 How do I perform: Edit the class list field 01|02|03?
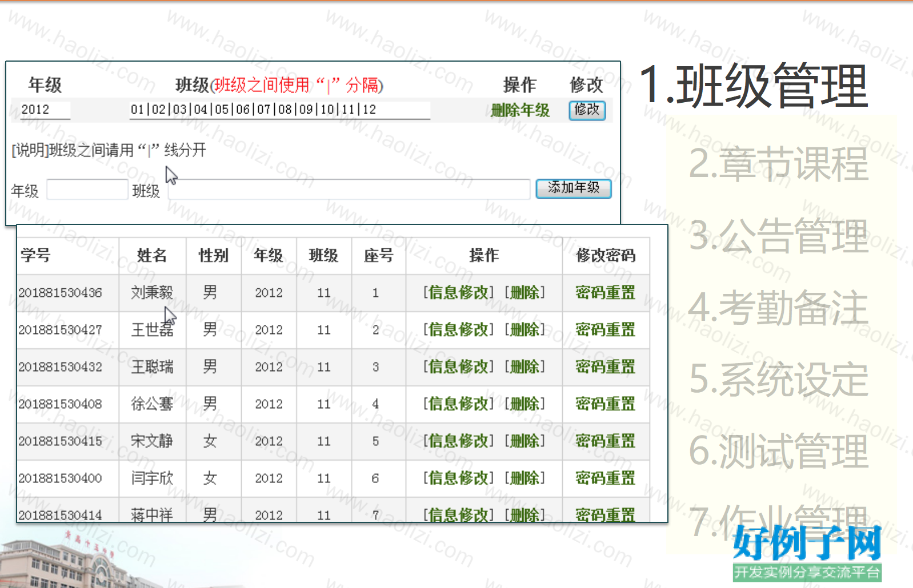279,110
